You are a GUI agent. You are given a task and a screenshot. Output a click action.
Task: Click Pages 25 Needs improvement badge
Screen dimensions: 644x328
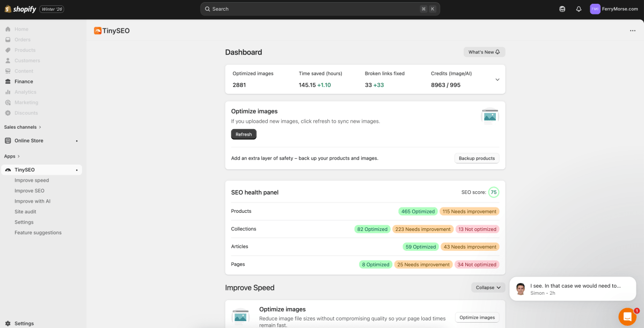coord(423,264)
